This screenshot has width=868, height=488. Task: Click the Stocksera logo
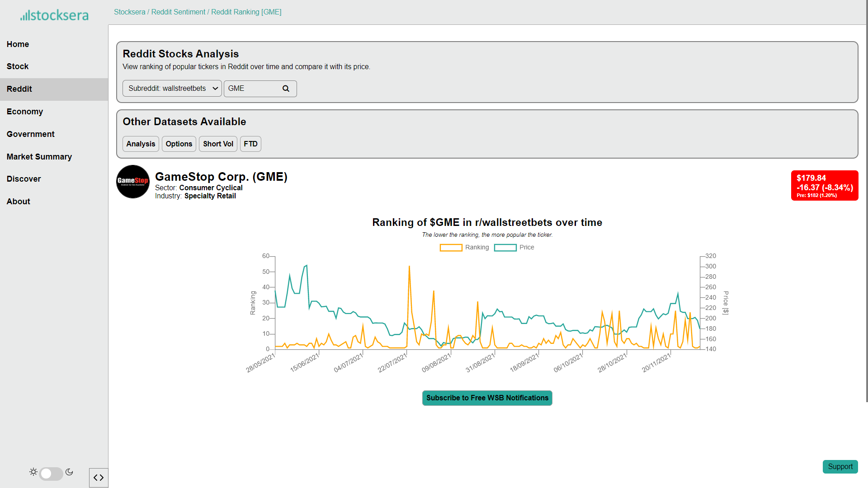coord(54,15)
